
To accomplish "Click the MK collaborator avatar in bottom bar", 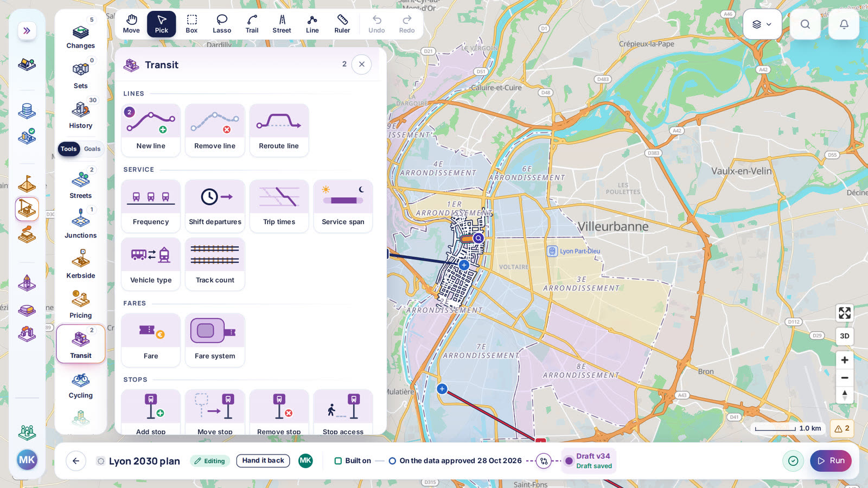I will point(305,461).
